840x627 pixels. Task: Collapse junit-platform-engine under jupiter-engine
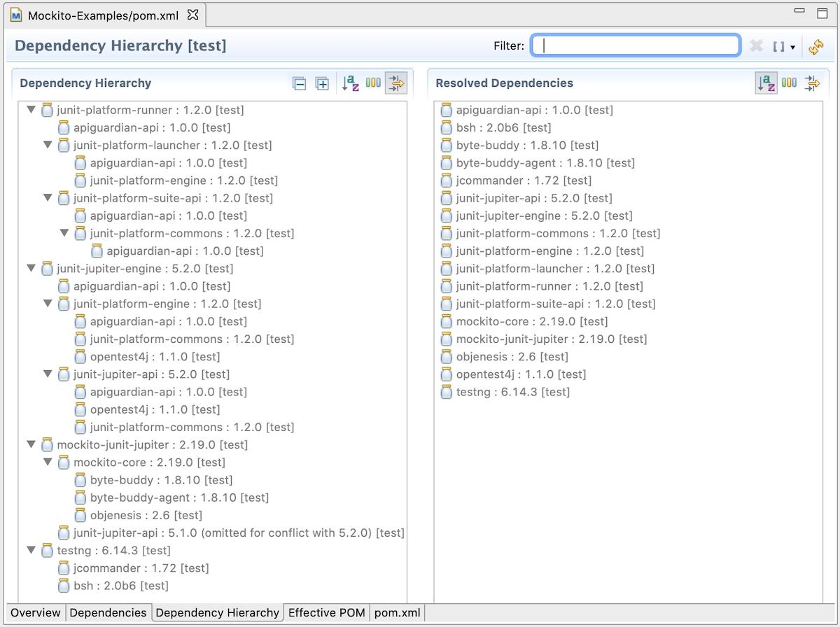[x=48, y=304]
